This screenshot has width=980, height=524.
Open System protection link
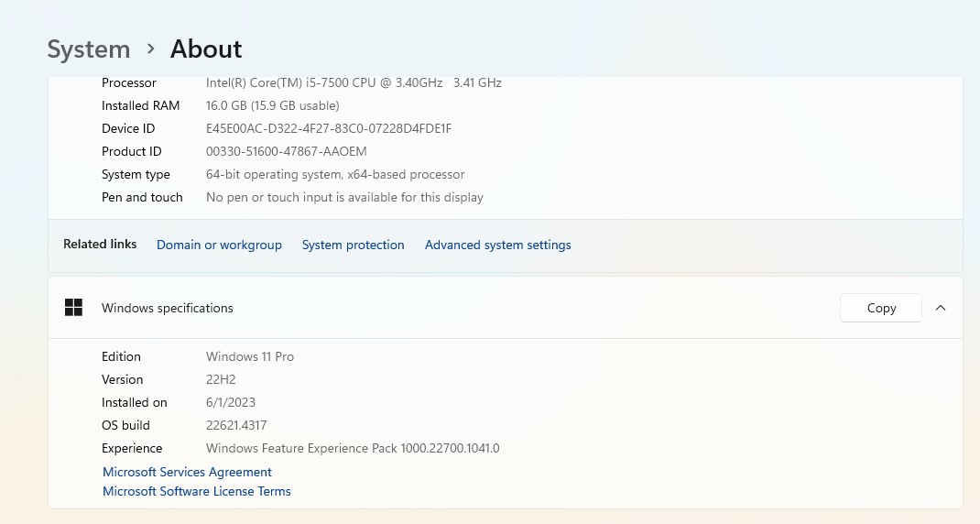click(x=354, y=246)
